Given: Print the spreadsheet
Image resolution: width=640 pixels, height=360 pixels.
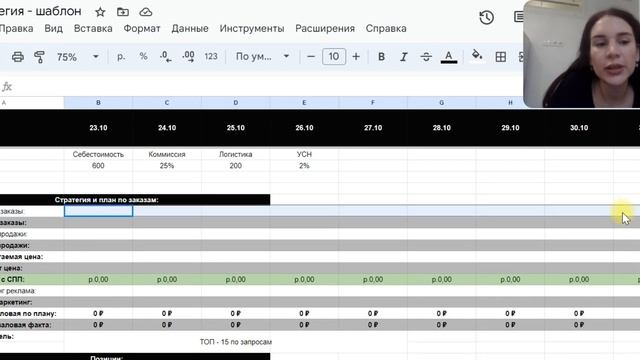Looking at the screenshot, I should pyautogui.click(x=18, y=57).
